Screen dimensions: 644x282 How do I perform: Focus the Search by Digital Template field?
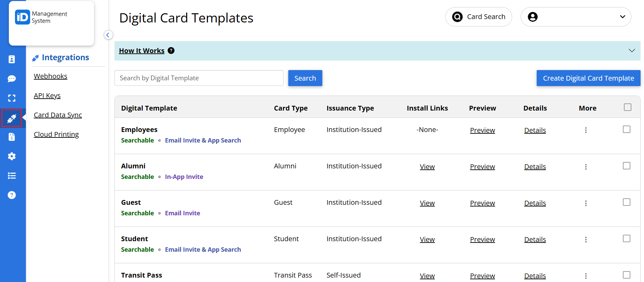click(199, 78)
